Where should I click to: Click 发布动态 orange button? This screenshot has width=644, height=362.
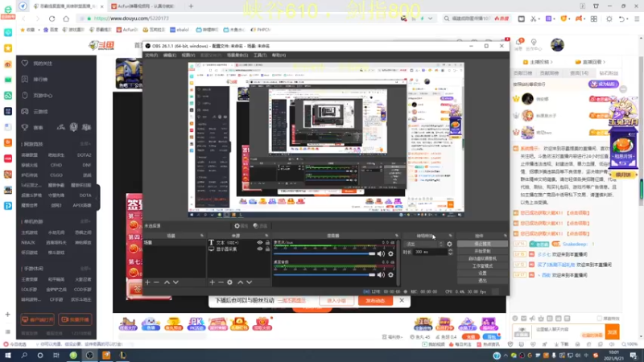tap(375, 301)
